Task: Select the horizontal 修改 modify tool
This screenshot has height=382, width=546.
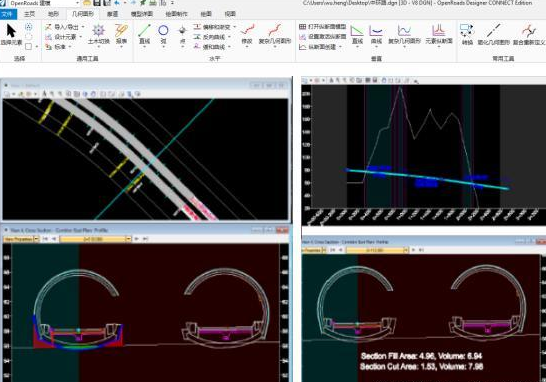Action: point(247,34)
